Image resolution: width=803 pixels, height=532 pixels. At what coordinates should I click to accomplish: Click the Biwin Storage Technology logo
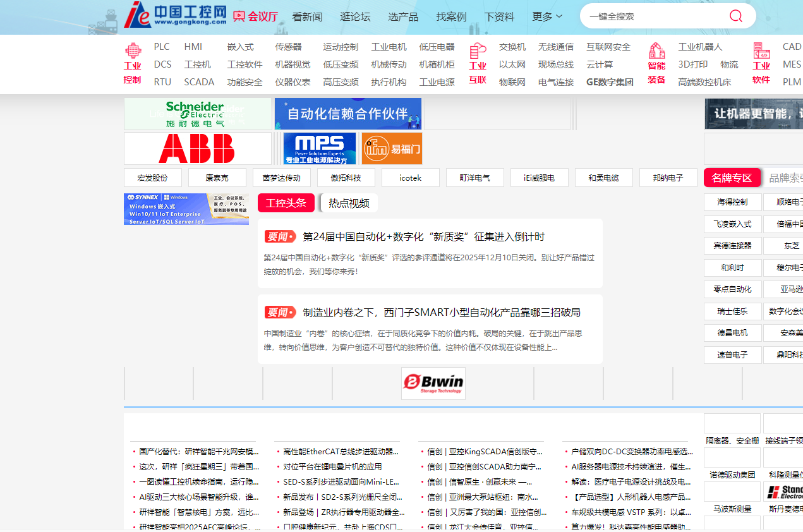point(433,384)
